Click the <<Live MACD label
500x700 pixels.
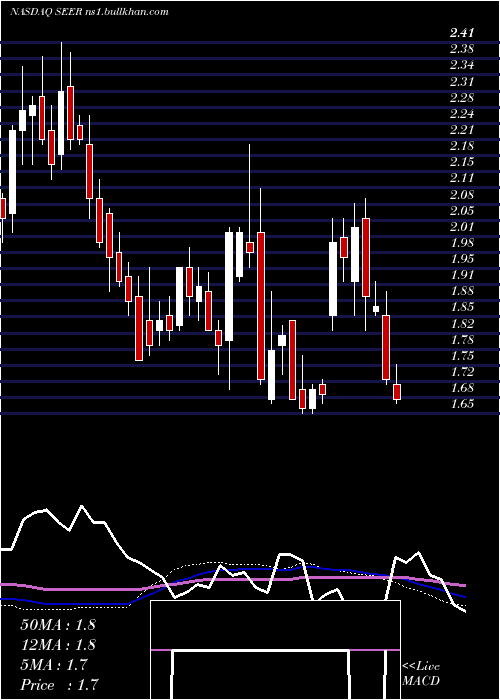pos(421,674)
